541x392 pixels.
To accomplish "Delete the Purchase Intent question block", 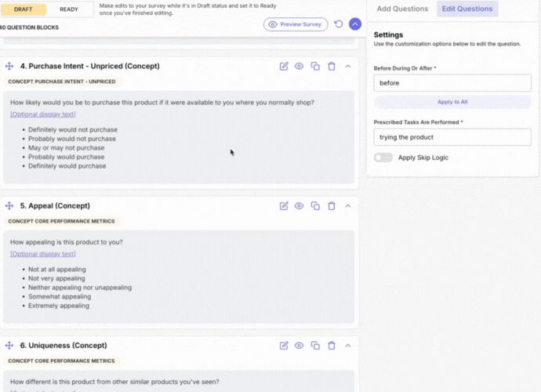I will [332, 67].
